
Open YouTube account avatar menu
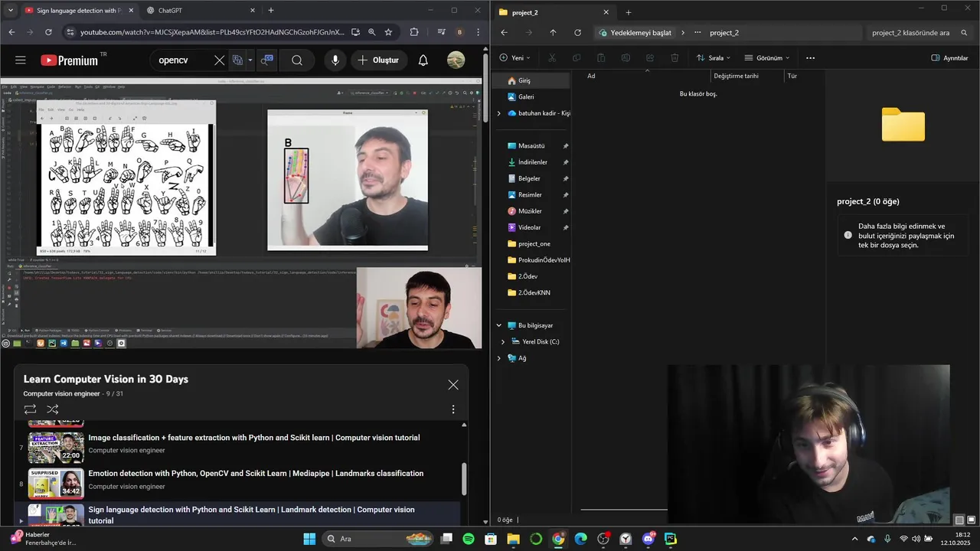tap(456, 60)
